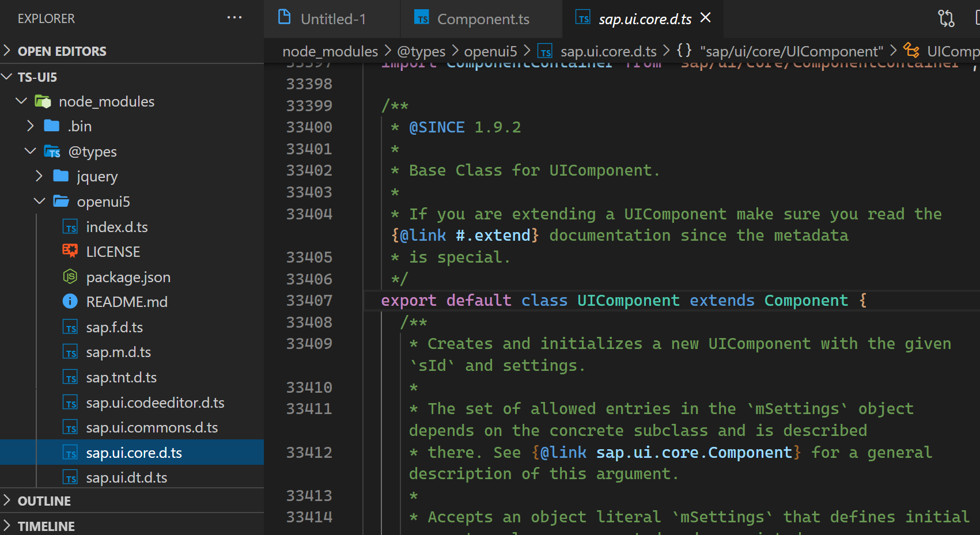Click the LICENSE file icon
The height and width of the screenshot is (535, 980).
click(70, 251)
